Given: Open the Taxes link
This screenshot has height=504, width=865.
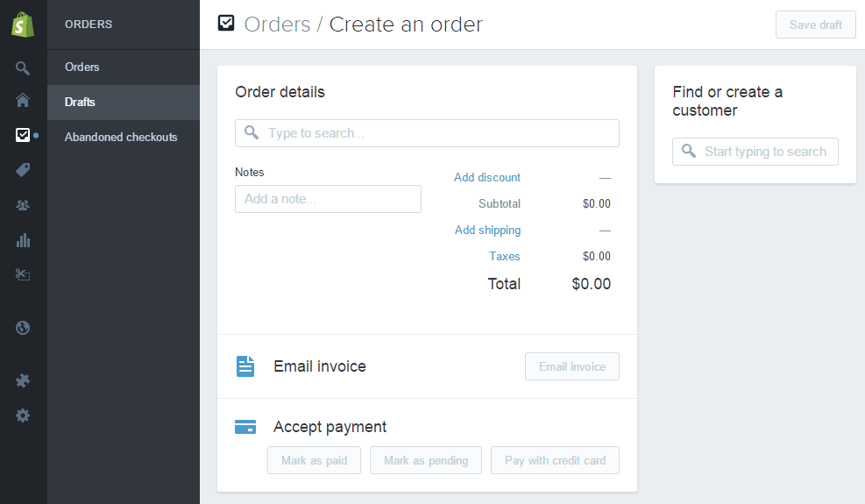Looking at the screenshot, I should [504, 257].
